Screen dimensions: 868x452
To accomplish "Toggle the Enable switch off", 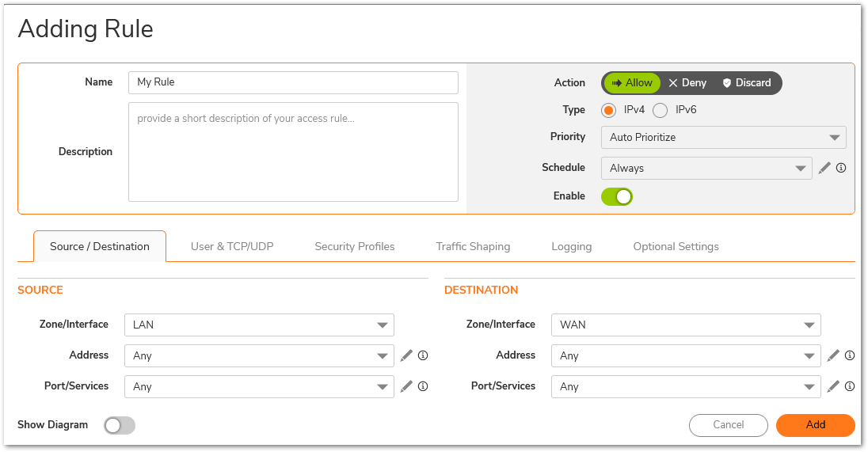I will tap(617, 196).
